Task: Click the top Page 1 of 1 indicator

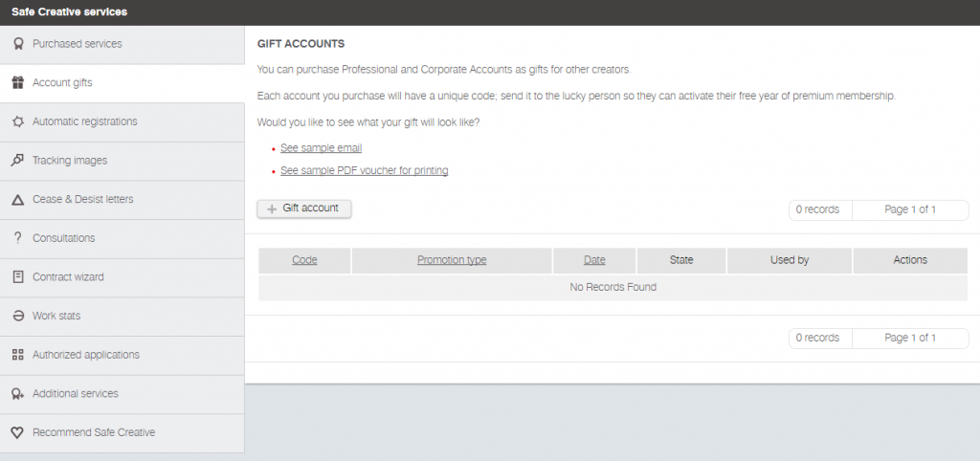Action: (909, 209)
